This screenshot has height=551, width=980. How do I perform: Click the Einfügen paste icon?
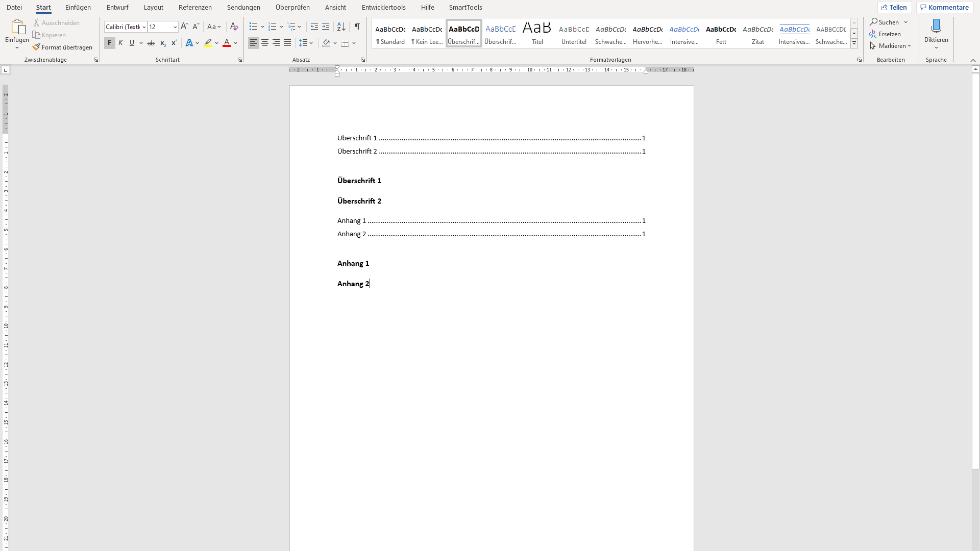pyautogui.click(x=17, y=27)
